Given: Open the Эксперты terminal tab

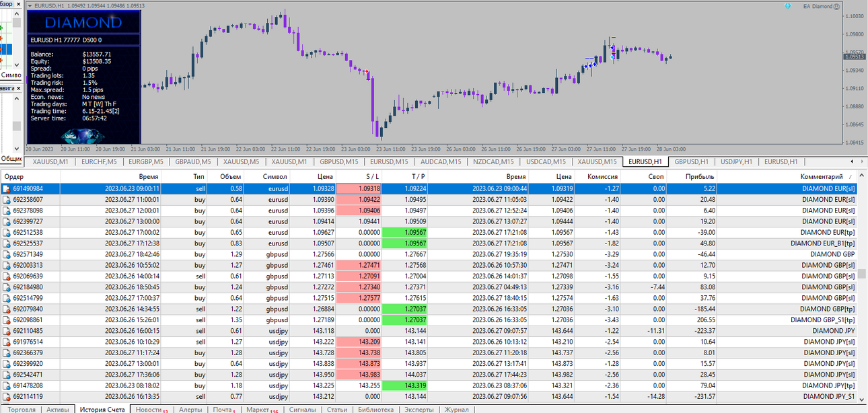Looking at the screenshot, I should 419,409.
